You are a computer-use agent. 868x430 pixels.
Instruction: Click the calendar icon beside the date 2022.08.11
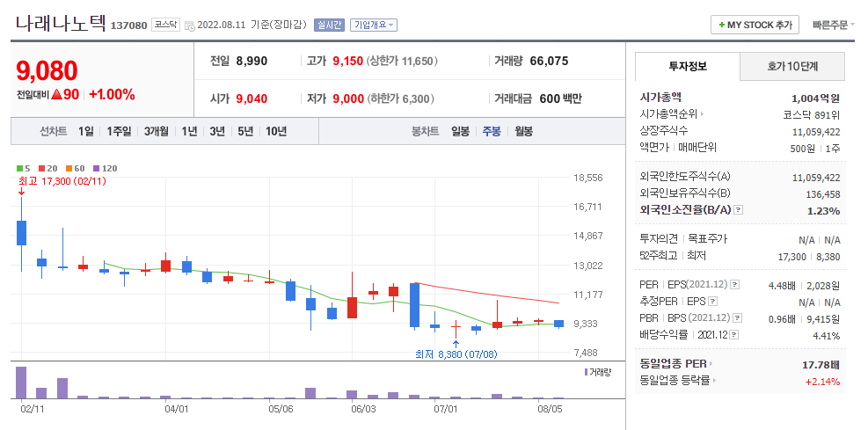(189, 26)
